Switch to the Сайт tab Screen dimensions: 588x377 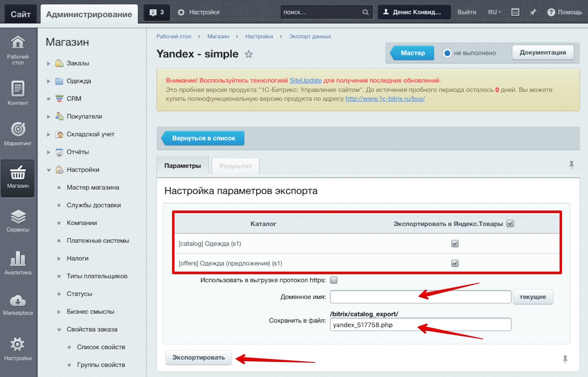tap(21, 14)
